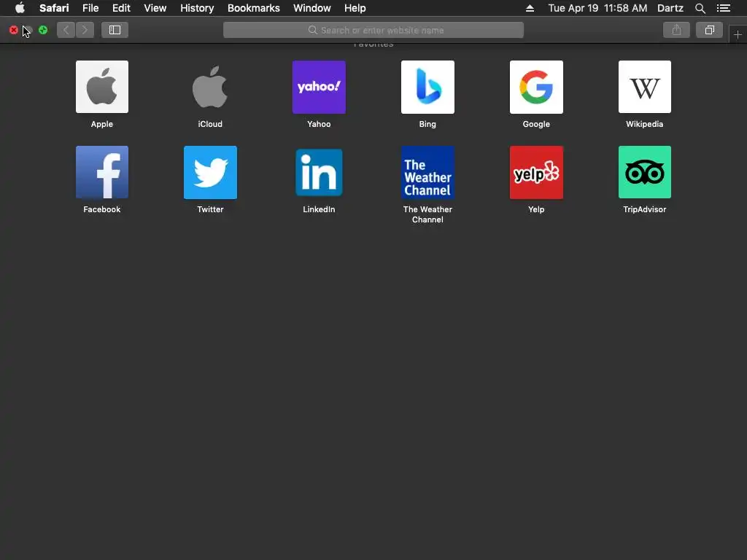
Task: Open the History menu
Action: point(197,8)
